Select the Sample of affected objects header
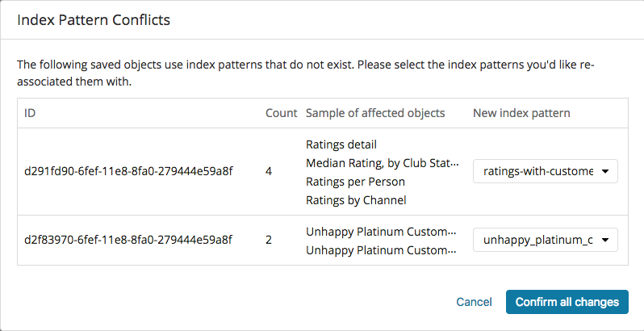This screenshot has width=644, height=331. (375, 113)
